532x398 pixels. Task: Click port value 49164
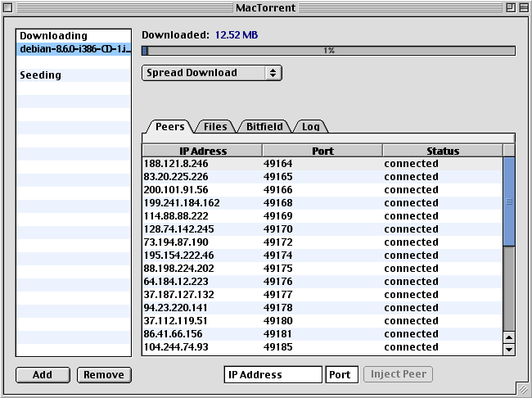tap(278, 164)
